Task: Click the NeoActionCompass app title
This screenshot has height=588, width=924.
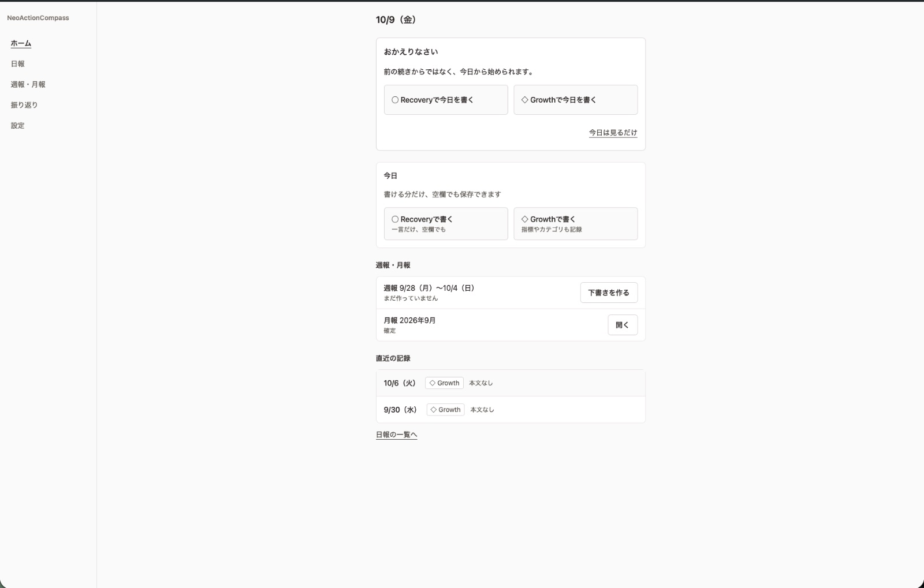Action: click(x=38, y=18)
